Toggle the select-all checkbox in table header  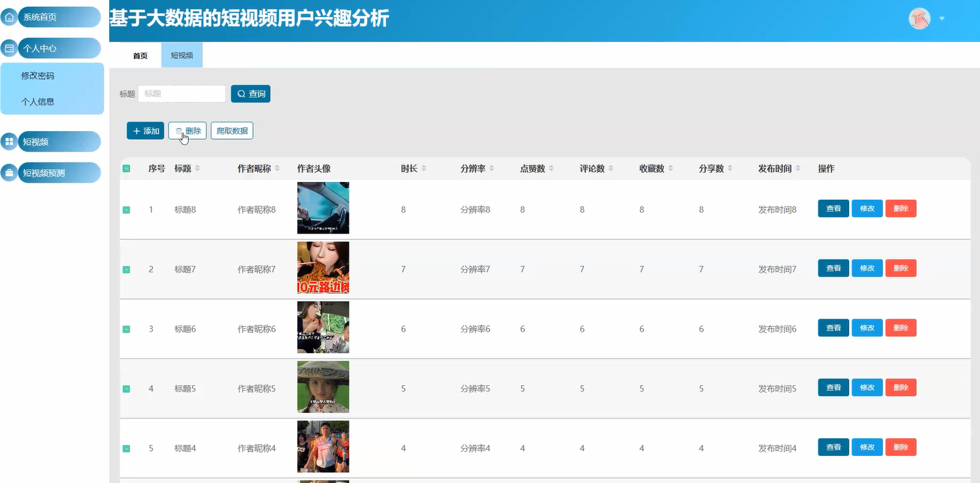126,168
